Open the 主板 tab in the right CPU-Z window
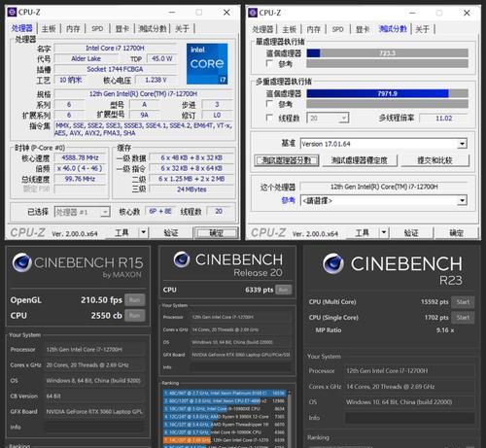486x448 pixels. [290, 29]
